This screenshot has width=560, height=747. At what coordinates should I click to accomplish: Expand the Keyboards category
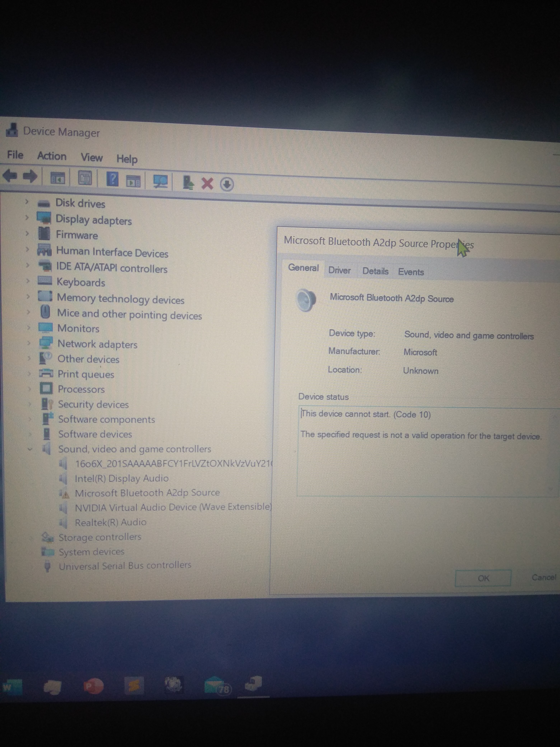pos(28,281)
